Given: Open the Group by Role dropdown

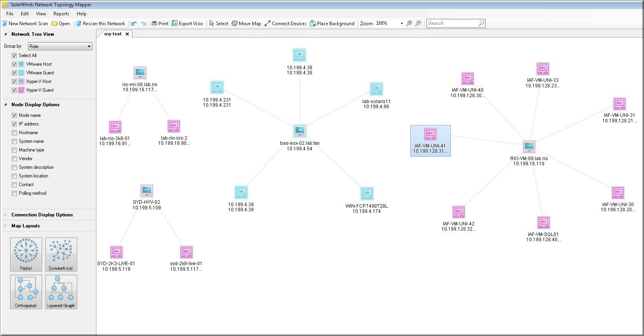Looking at the screenshot, I should [60, 46].
